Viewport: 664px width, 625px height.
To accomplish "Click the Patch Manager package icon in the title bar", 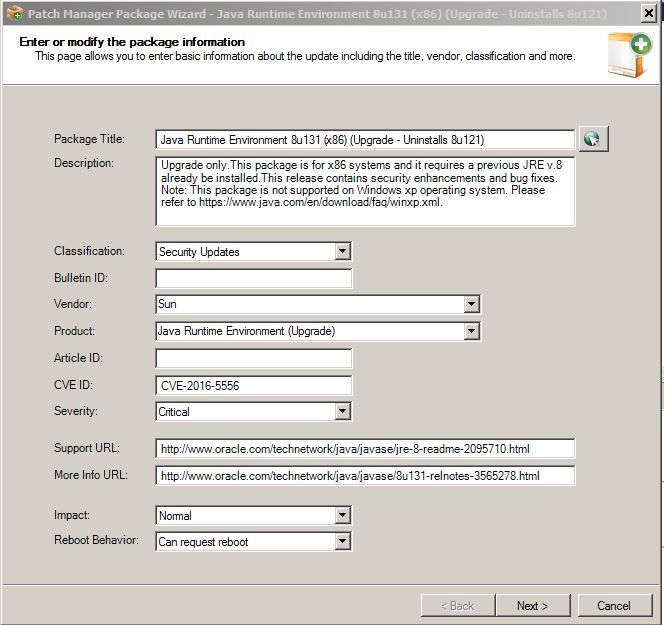I will click(15, 14).
